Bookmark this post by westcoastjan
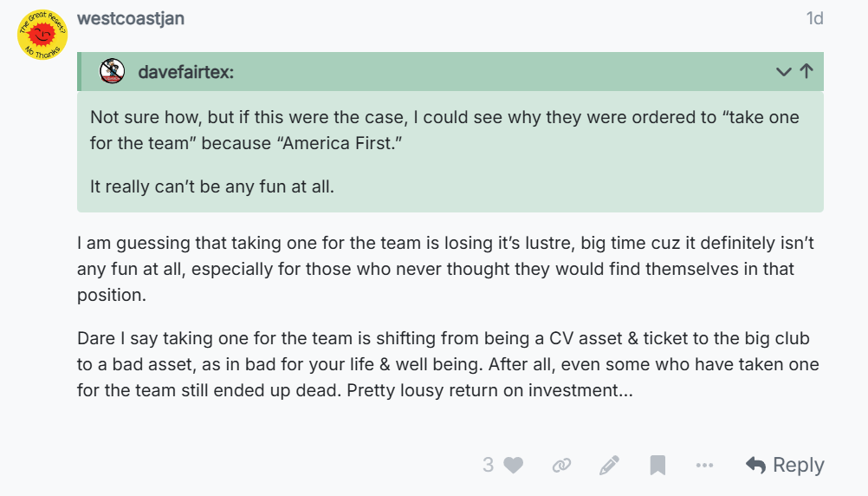 point(657,466)
